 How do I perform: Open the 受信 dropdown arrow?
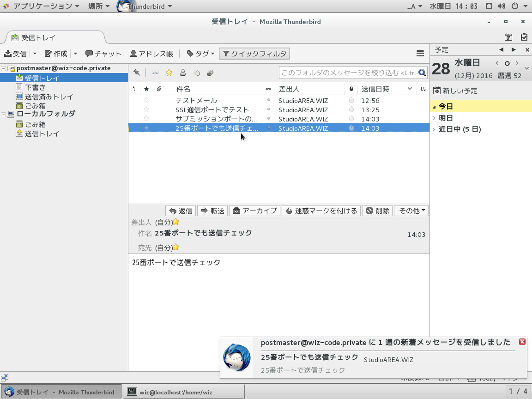coord(35,54)
